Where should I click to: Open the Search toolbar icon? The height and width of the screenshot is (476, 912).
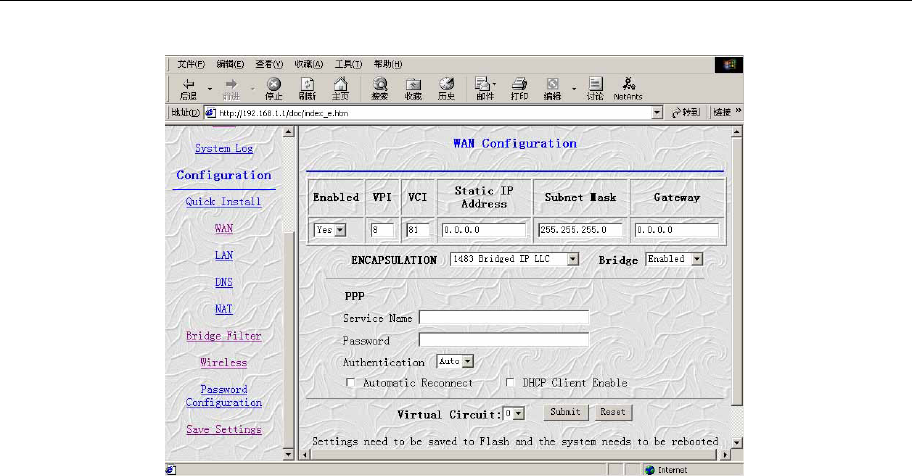coord(380,89)
